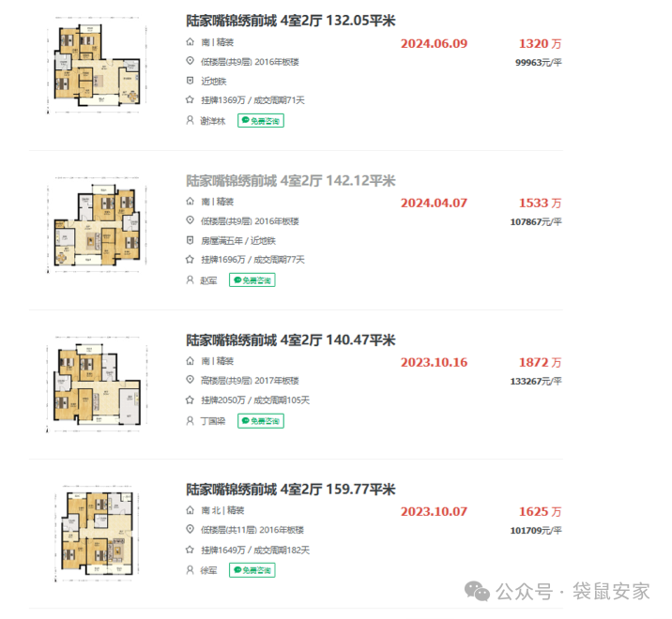The height and width of the screenshot is (619, 672).
Task: Click the 房屋满五年 tag icon
Action: coord(191,240)
